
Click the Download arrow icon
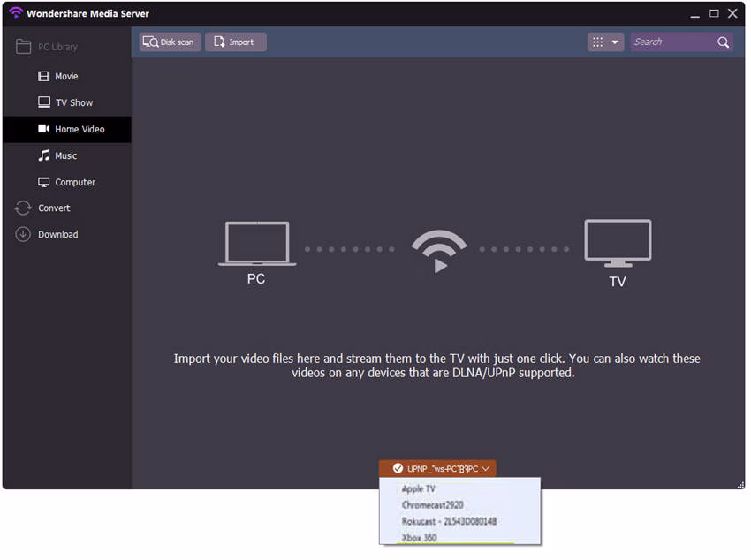23,235
